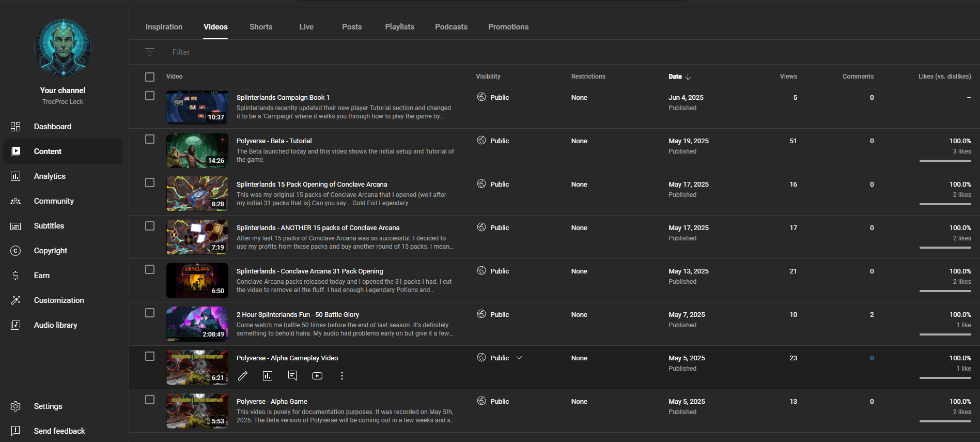
Task: Click View on YouTube icon for Alpha Gameplay
Action: [317, 376]
